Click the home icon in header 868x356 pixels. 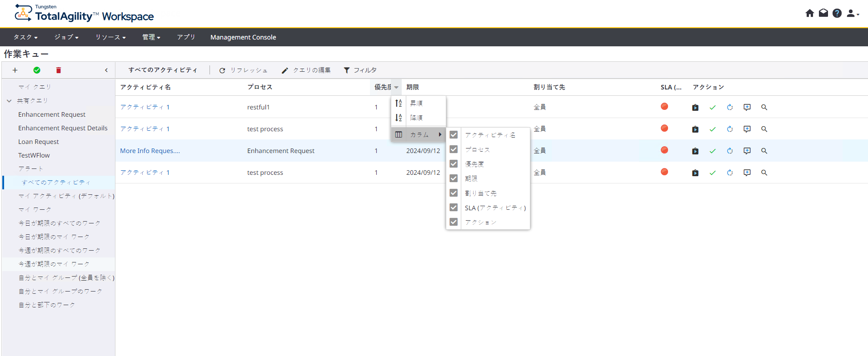pyautogui.click(x=809, y=13)
